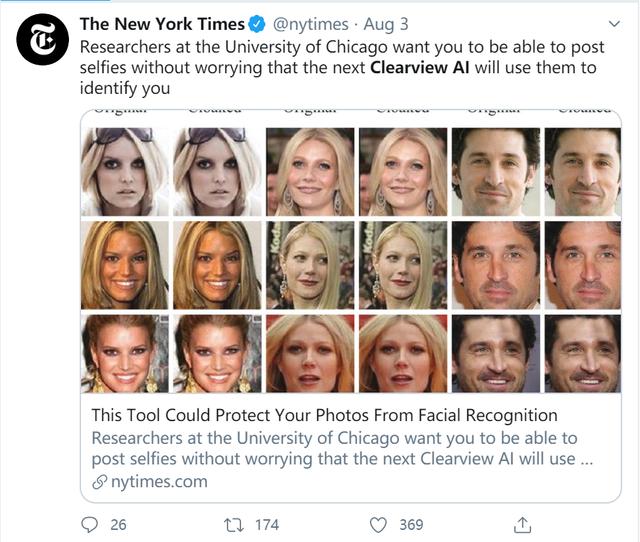Click the blue verified badge
Viewport: 640px width, 542px height.
pyautogui.click(x=258, y=24)
